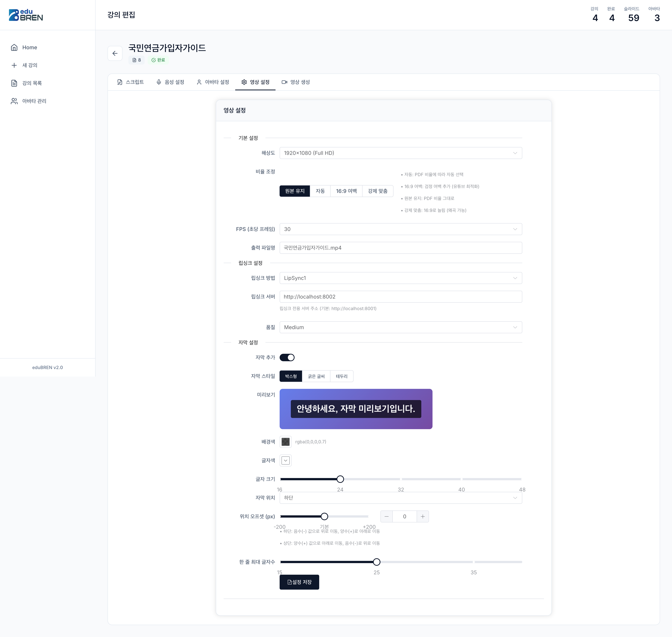The width and height of the screenshot is (672, 637).
Task: Click the 완료 4 counter in header
Action: (x=611, y=15)
